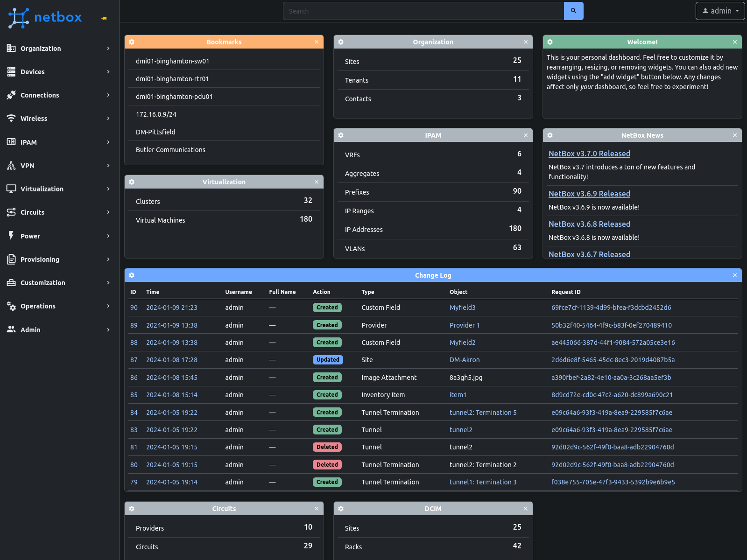747x560 pixels.
Task: Expand the admin account dropdown
Action: pyautogui.click(x=720, y=11)
